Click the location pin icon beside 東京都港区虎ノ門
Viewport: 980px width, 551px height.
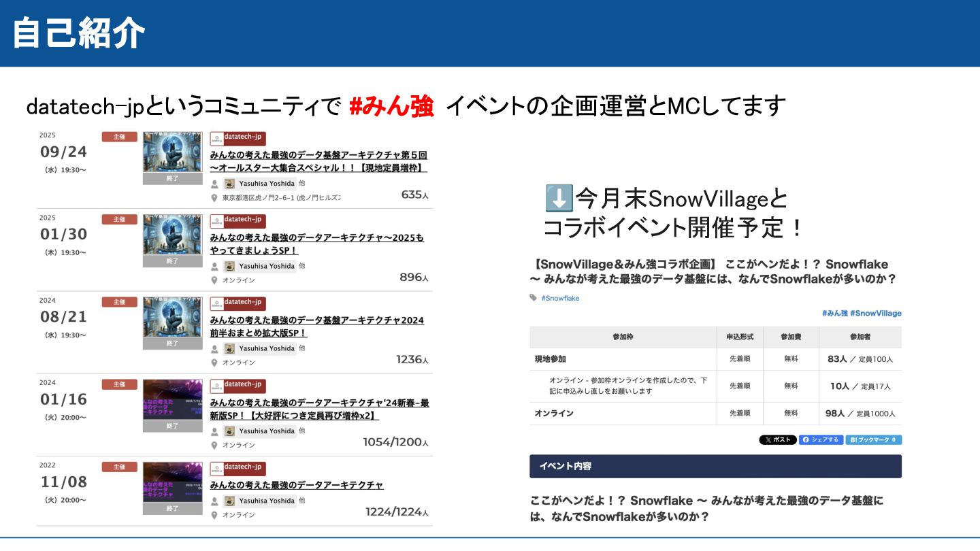coord(214,198)
